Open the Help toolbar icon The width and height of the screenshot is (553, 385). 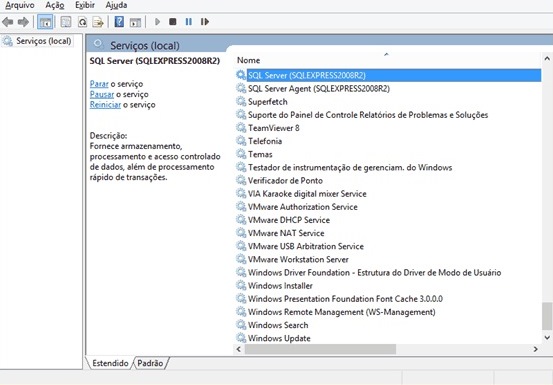(119, 22)
